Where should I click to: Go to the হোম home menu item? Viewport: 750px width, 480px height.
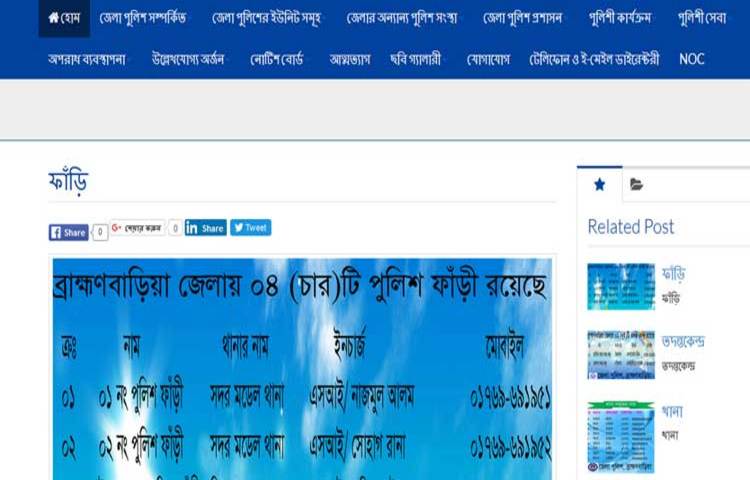(x=64, y=18)
